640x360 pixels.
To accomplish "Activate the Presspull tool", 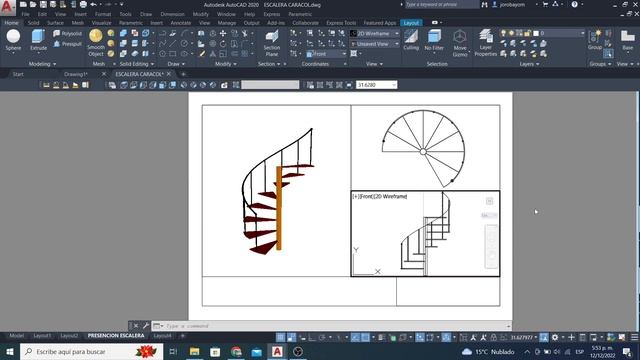I will coord(67,44).
